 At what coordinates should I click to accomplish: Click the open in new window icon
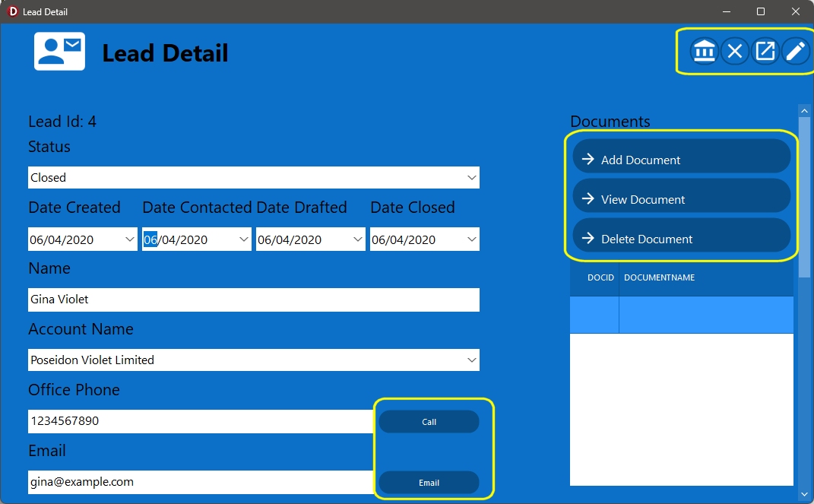(x=765, y=51)
